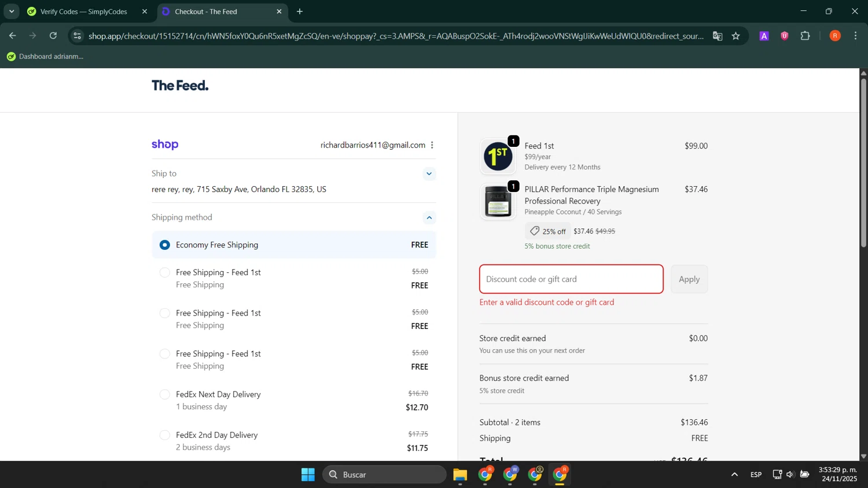Open network display tray icon
Image resolution: width=868 pixels, height=488 pixels.
(x=777, y=475)
